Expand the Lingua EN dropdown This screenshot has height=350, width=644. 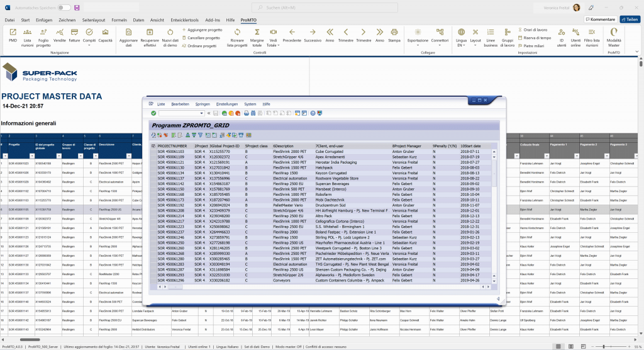[x=461, y=45]
